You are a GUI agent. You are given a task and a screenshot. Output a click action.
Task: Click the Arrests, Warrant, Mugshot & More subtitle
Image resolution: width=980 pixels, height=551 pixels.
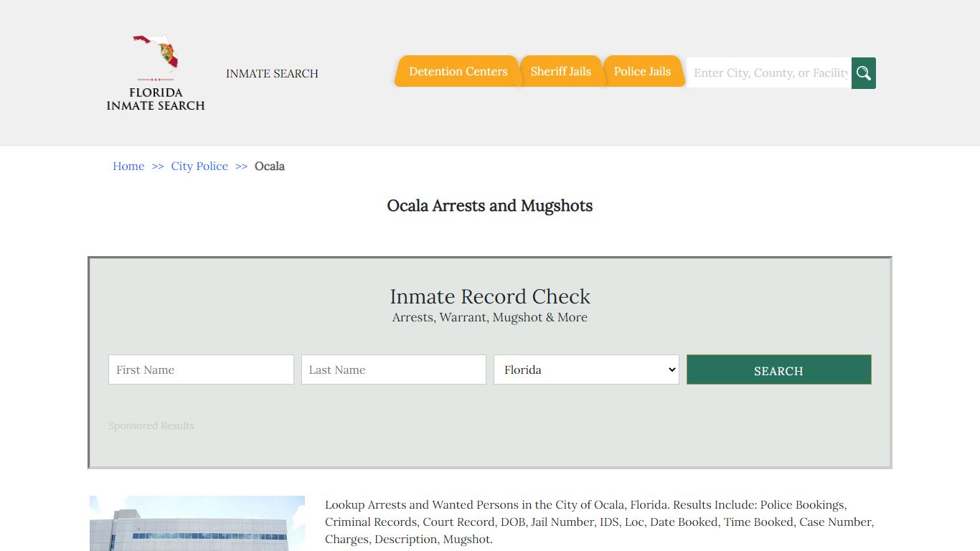(x=490, y=317)
